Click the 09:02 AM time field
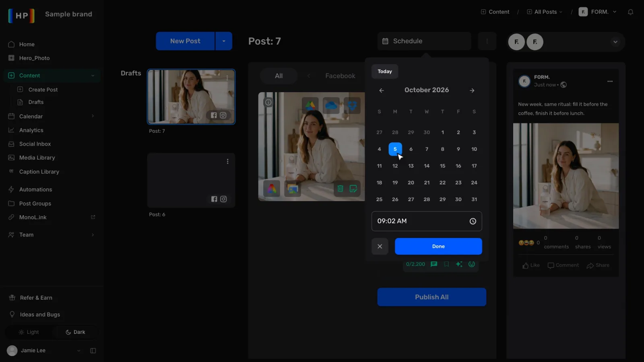 point(427,221)
